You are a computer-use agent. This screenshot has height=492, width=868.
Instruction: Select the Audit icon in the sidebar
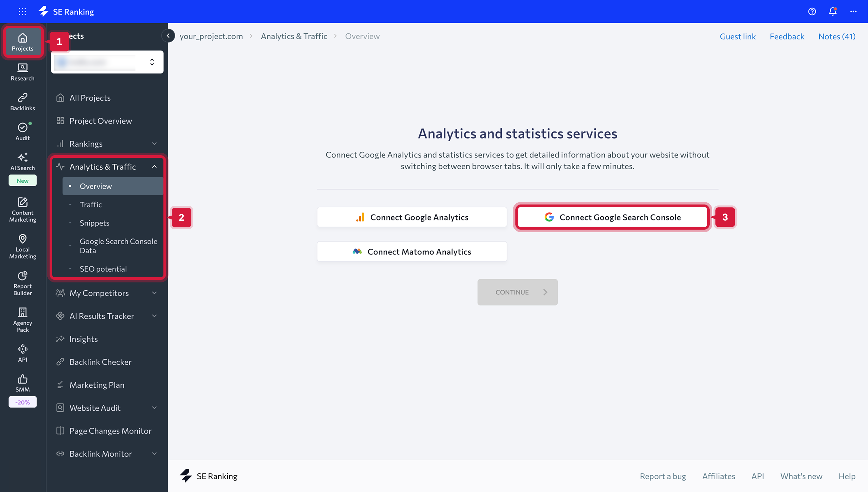pos(22,131)
